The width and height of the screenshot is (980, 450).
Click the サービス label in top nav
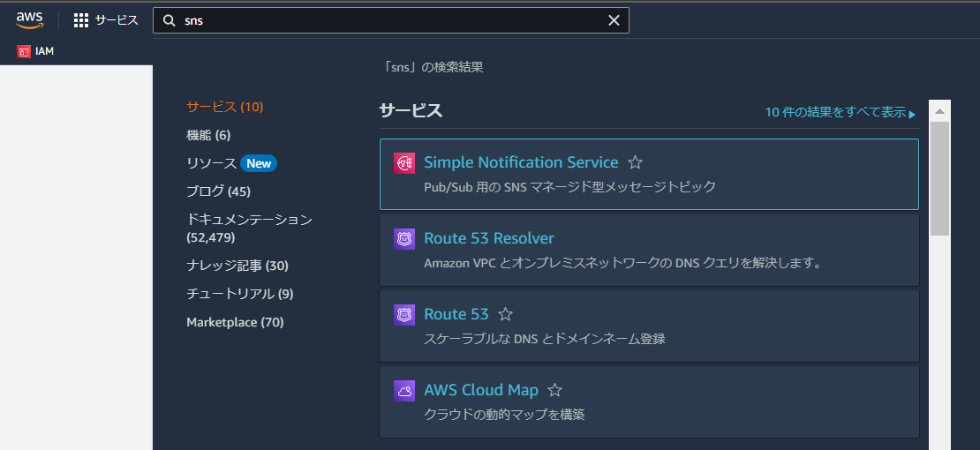pos(117,20)
